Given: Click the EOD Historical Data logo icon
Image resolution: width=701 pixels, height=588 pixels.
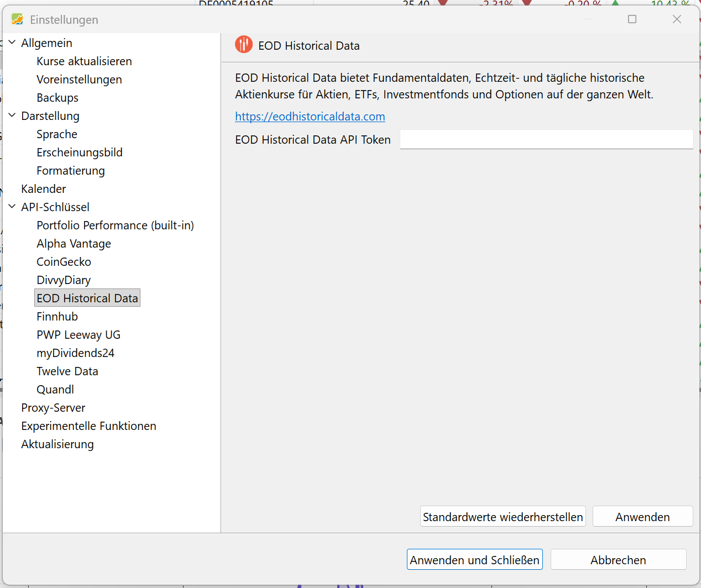Looking at the screenshot, I should point(243,45).
